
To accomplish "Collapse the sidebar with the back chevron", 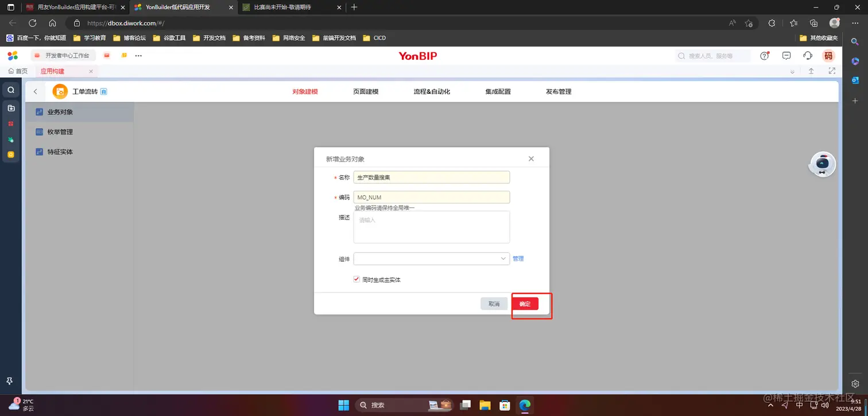I will [x=35, y=91].
